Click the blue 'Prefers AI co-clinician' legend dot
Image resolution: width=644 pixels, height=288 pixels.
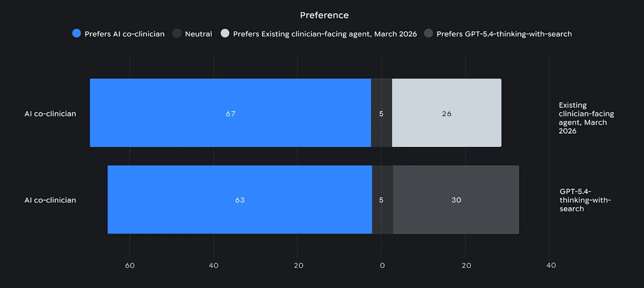[x=76, y=34]
